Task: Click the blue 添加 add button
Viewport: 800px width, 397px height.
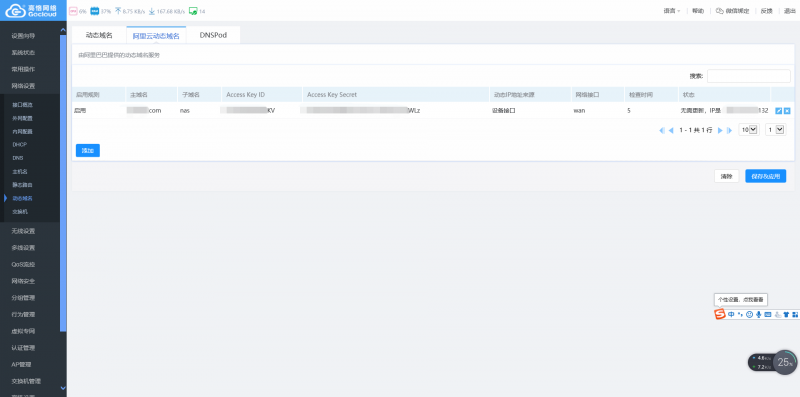Action: tap(88, 151)
